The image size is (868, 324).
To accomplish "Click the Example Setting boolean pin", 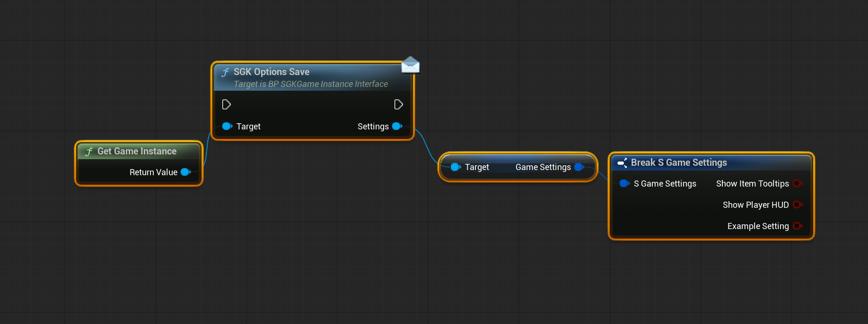I will pyautogui.click(x=798, y=226).
